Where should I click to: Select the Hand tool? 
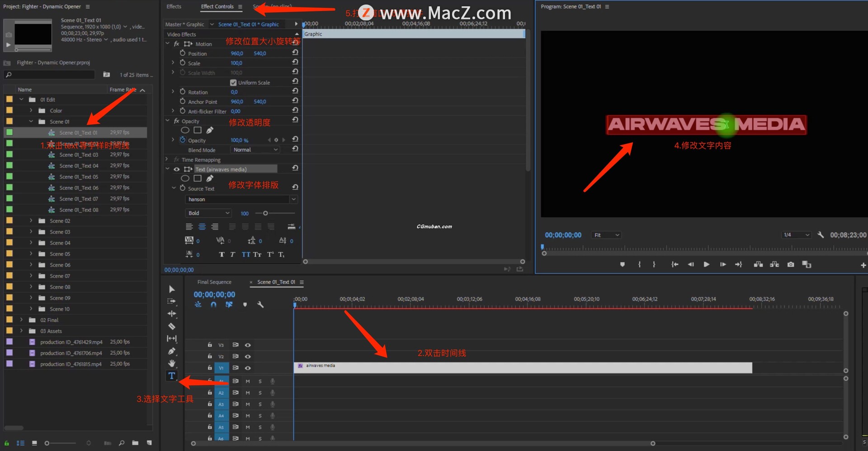[x=172, y=363]
